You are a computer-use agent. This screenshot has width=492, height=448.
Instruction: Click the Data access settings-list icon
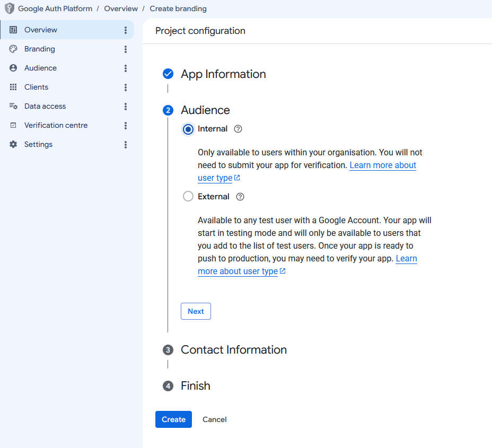(x=13, y=107)
